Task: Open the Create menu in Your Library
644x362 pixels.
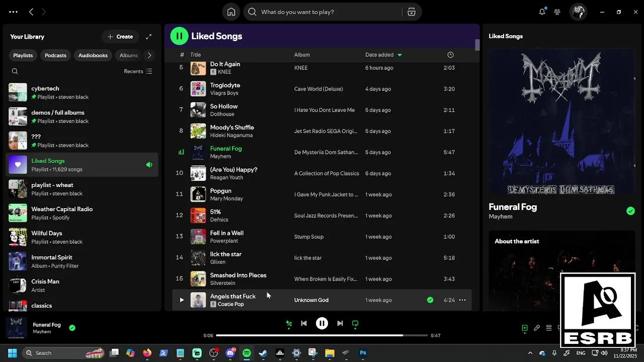Action: pyautogui.click(x=120, y=37)
